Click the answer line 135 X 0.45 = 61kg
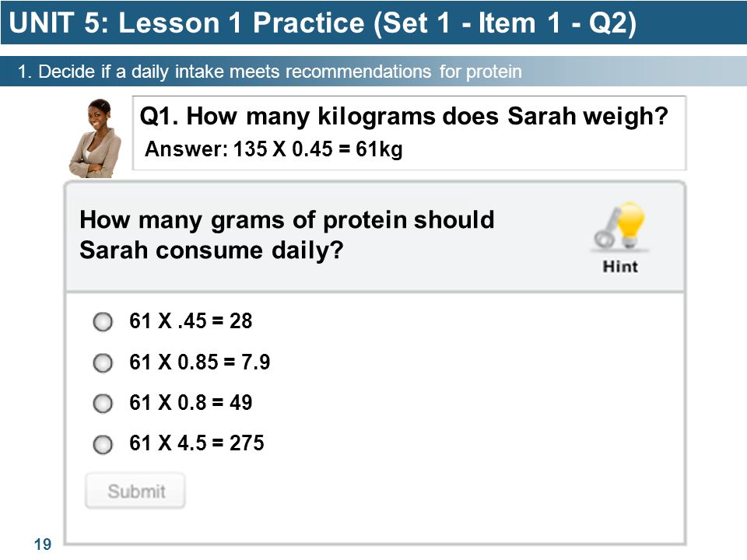Viewport: 747px width, 560px height. pos(273,149)
